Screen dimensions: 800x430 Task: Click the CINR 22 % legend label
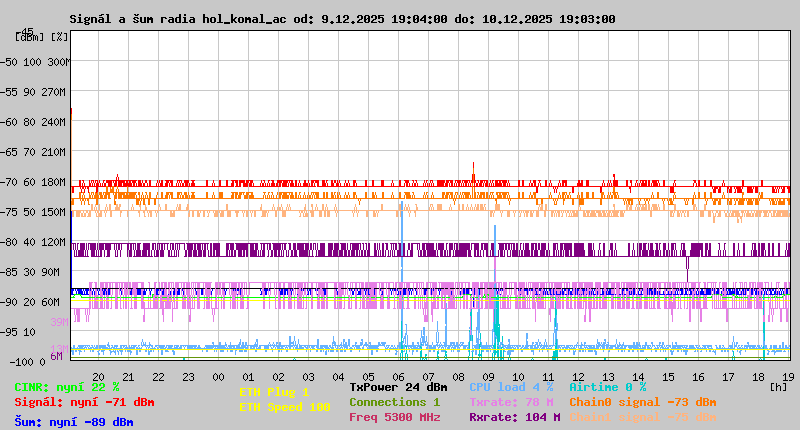tap(66, 387)
